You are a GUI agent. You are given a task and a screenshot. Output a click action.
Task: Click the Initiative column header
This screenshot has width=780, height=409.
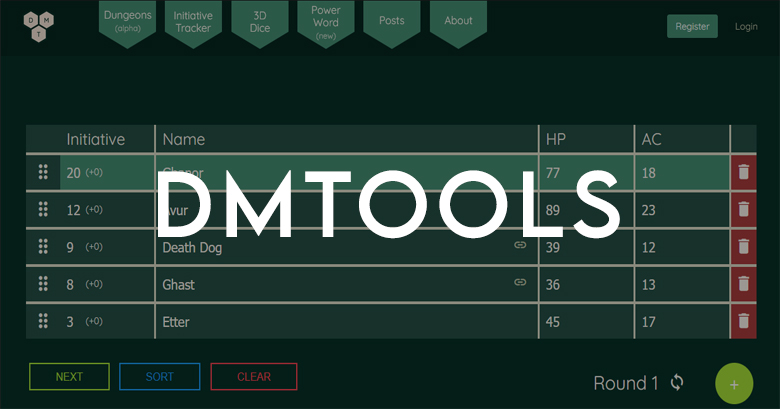click(96, 139)
